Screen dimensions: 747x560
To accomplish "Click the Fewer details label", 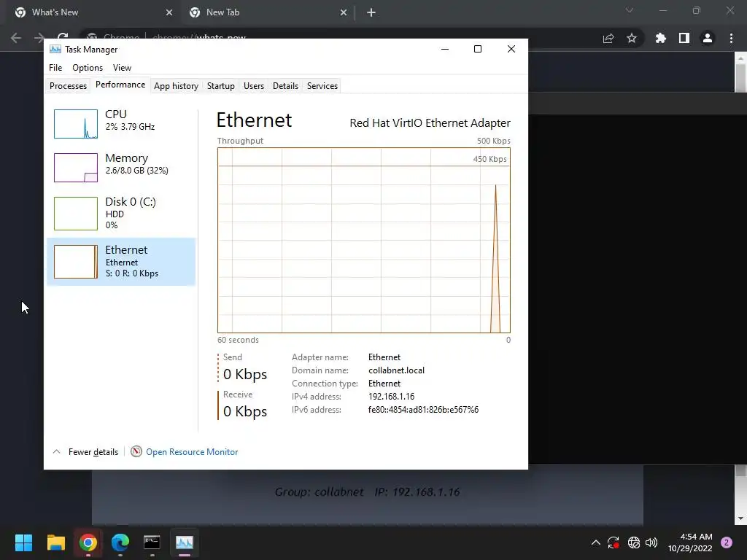I will point(93,452).
